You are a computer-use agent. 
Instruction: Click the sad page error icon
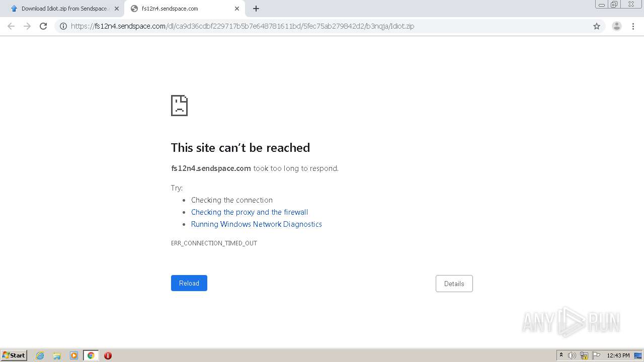coord(179,106)
